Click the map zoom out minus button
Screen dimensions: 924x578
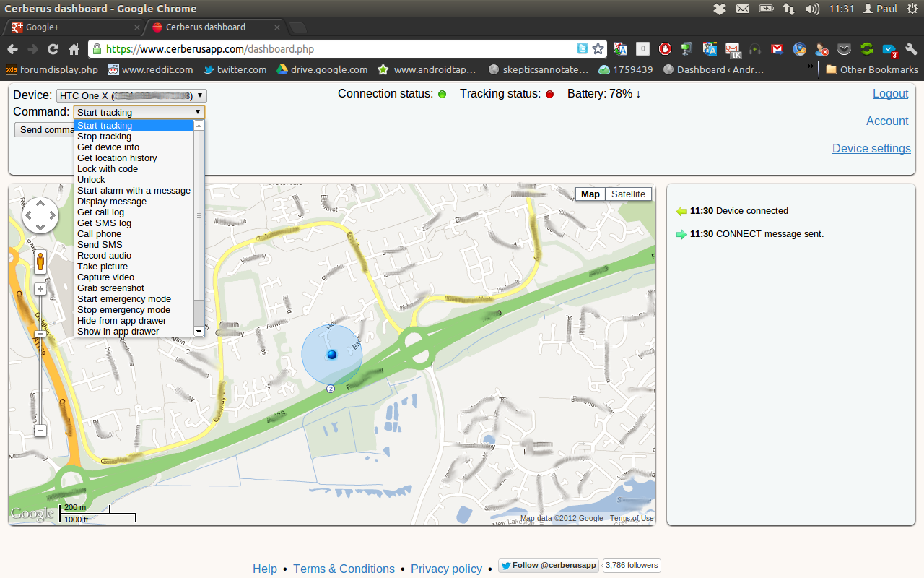click(x=40, y=431)
